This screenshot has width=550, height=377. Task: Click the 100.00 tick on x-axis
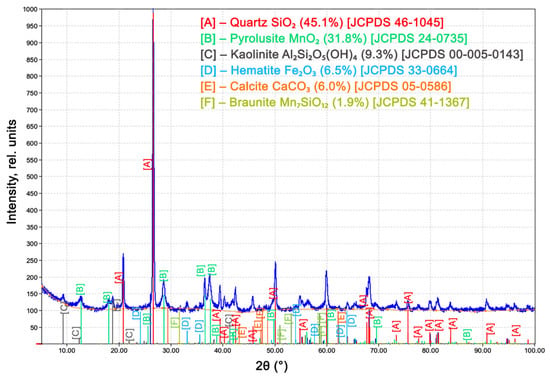[535, 350]
